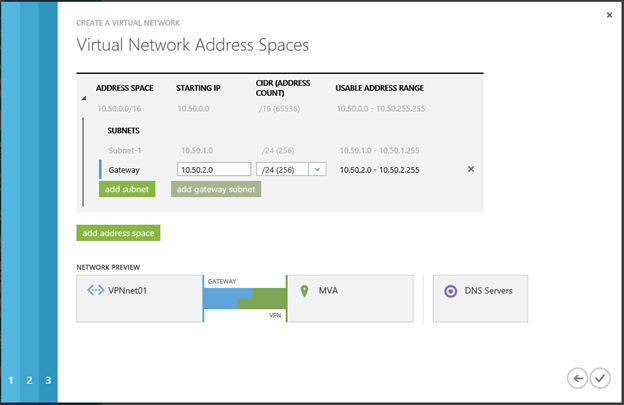624x405 pixels.
Task: Remove the Gateway subnet row
Action: tap(471, 169)
